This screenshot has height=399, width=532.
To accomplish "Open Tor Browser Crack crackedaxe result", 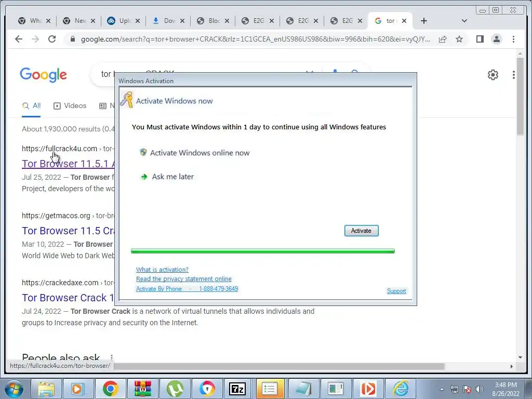I will [x=68, y=298].
